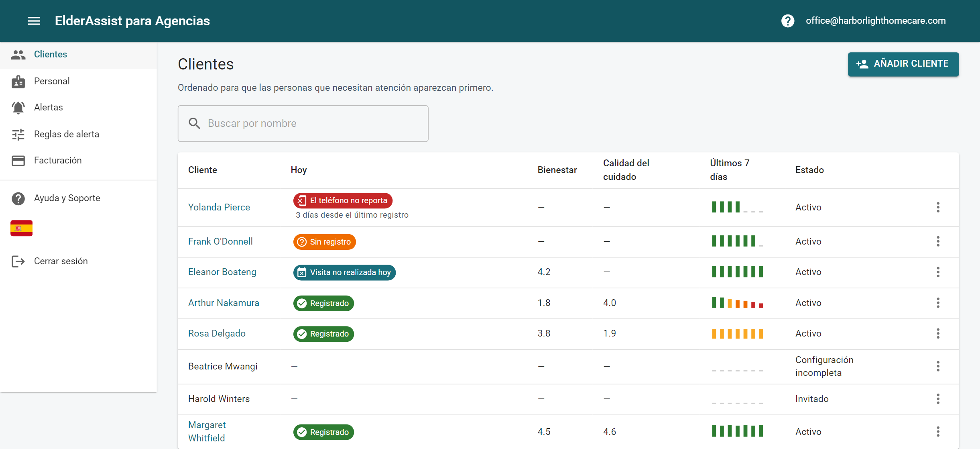This screenshot has height=449, width=980.
Task: Click the Beatrice Mwangi name cell
Action: (x=223, y=366)
